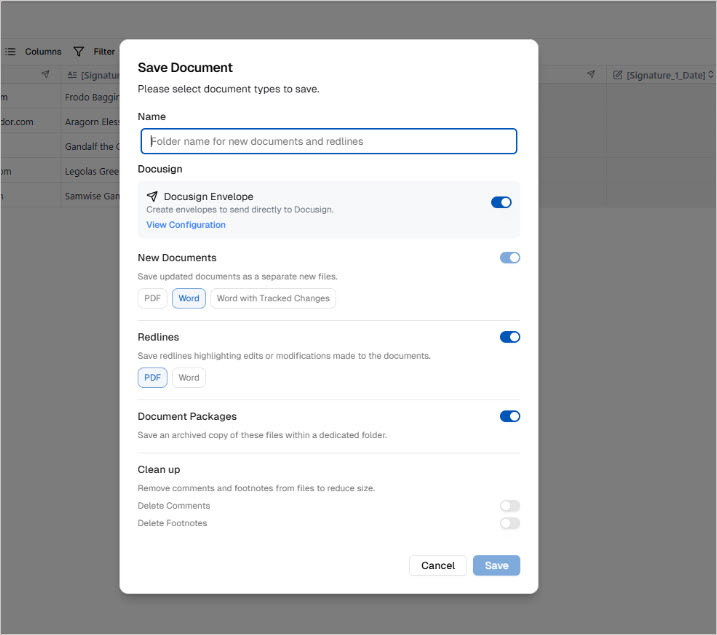Click the Aragorn row name cell
The width and height of the screenshot is (717, 635).
pyautogui.click(x=91, y=122)
